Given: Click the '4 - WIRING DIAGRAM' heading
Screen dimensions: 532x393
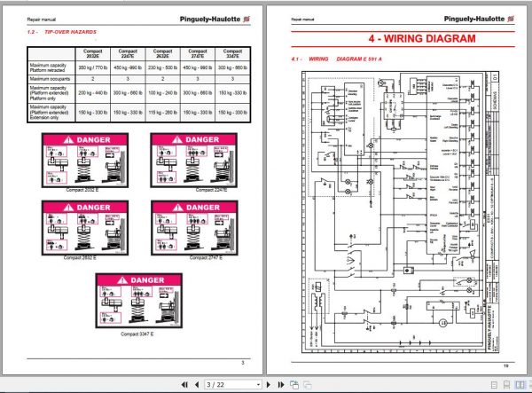Looking at the screenshot, I should [422, 39].
